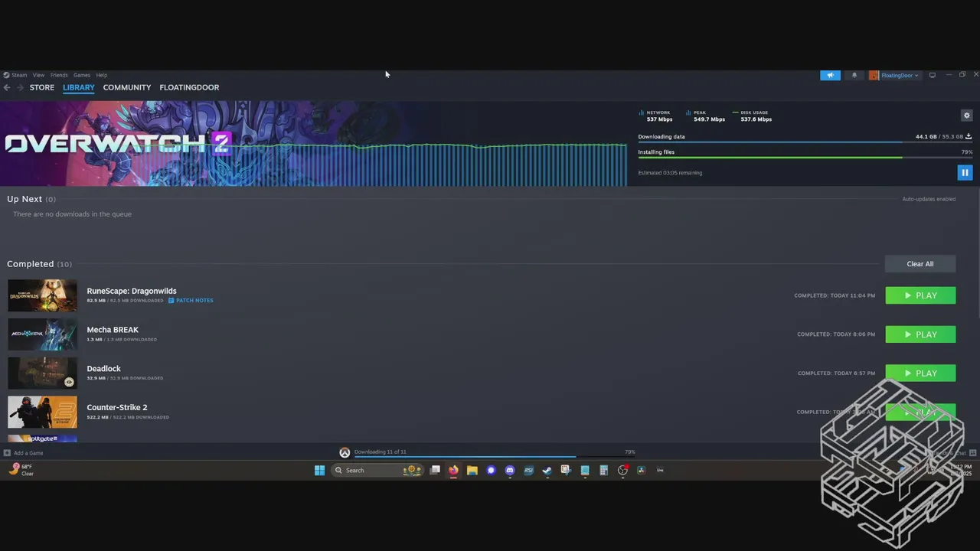Open the Steam menu
Screen dimensions: 980x551
coord(19,75)
